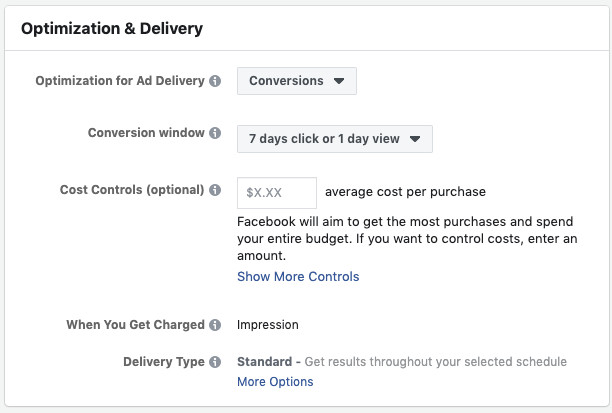Click info icon beside Cost Controls (optional)

click(x=215, y=190)
